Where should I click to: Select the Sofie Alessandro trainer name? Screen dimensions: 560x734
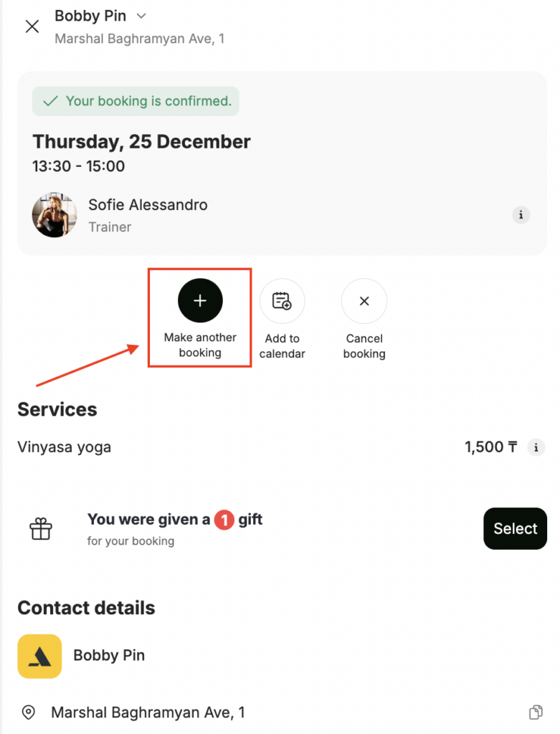[x=148, y=205]
